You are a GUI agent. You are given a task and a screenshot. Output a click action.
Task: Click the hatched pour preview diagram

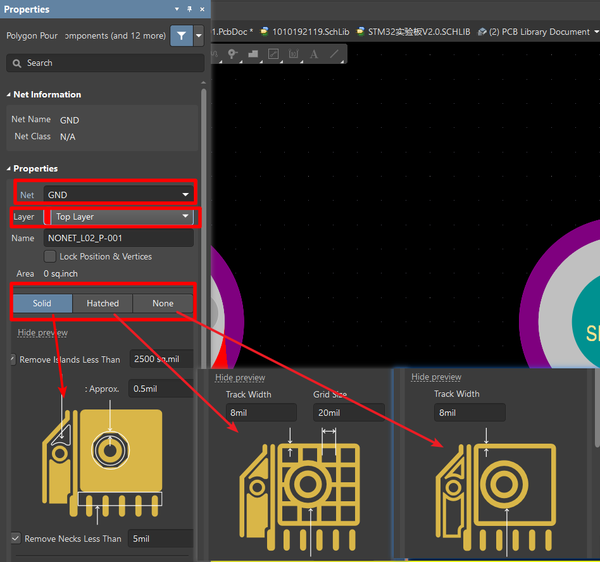(x=300, y=492)
